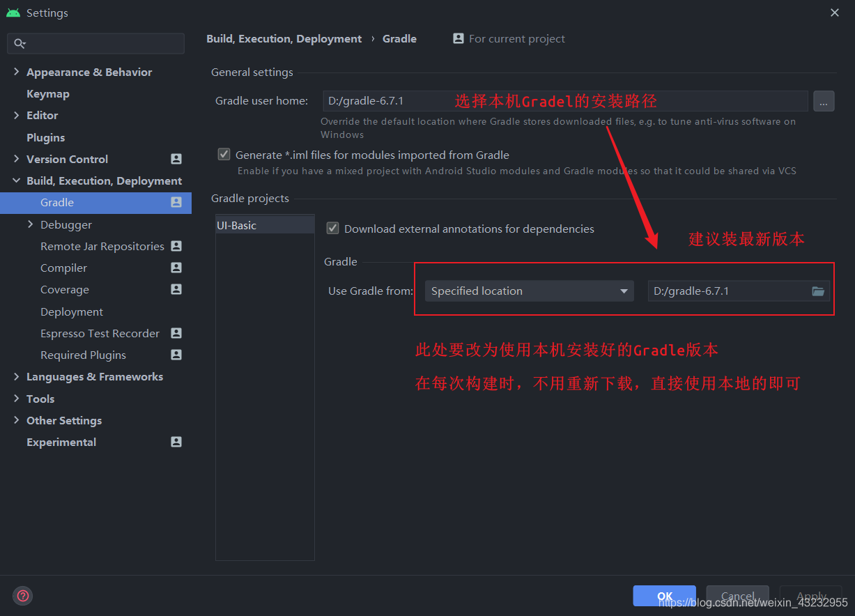This screenshot has height=616, width=855.
Task: Open folder browser for Gradle location path
Action: (818, 291)
